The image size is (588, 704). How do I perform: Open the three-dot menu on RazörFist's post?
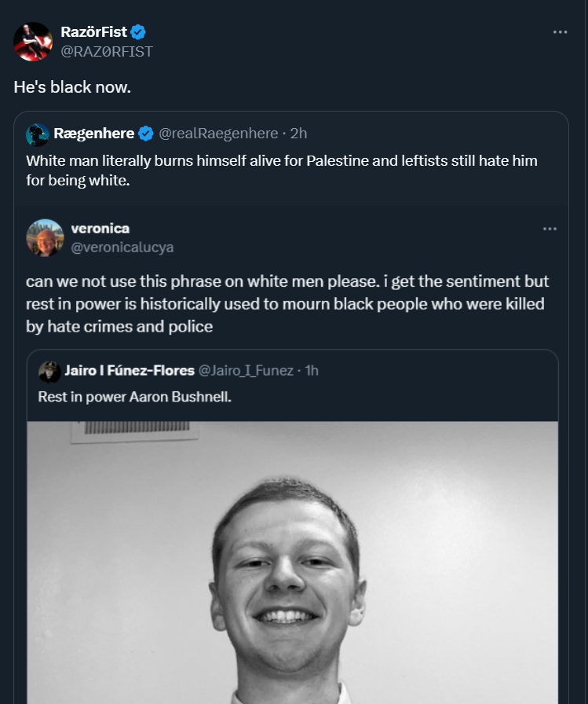click(560, 32)
